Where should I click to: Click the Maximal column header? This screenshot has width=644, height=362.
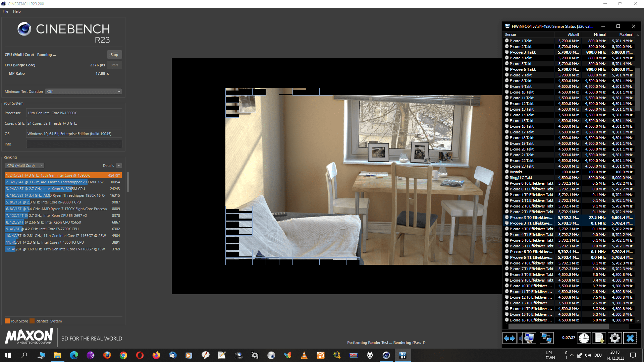click(x=621, y=35)
